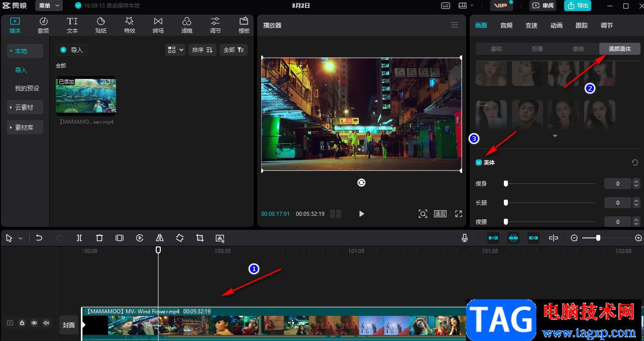This screenshot has height=341, width=644.
Task: Open the view mode grid dropdown
Action: [x=175, y=50]
